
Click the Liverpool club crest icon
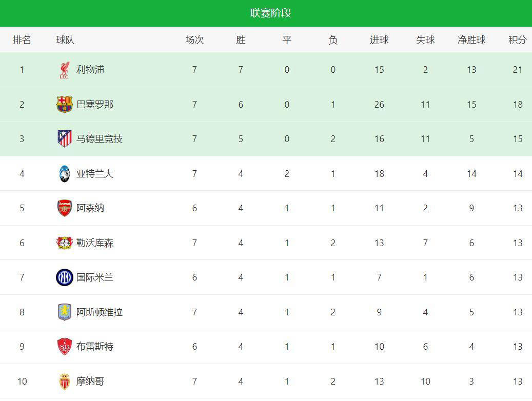point(64,70)
